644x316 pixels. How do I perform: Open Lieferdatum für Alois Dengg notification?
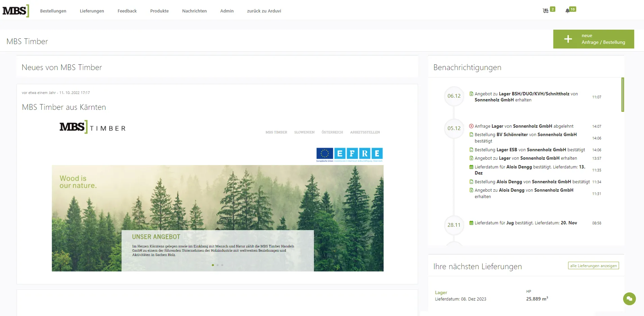coord(530,170)
